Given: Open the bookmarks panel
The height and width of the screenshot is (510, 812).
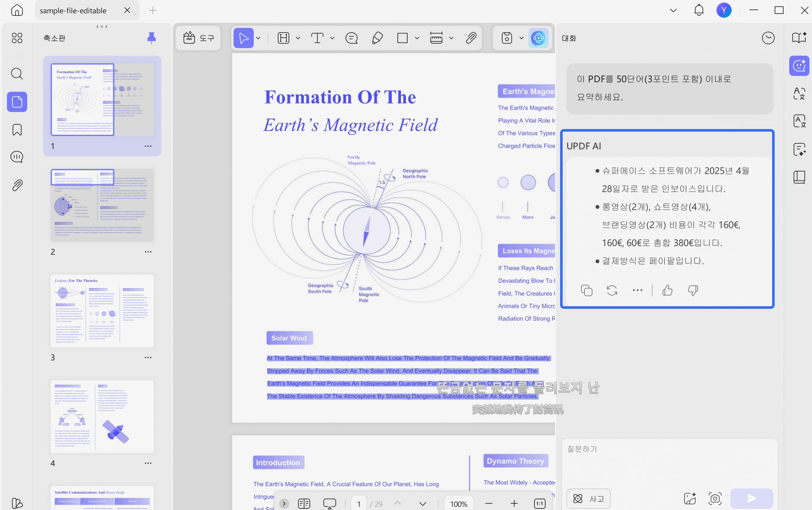Looking at the screenshot, I should 17,130.
